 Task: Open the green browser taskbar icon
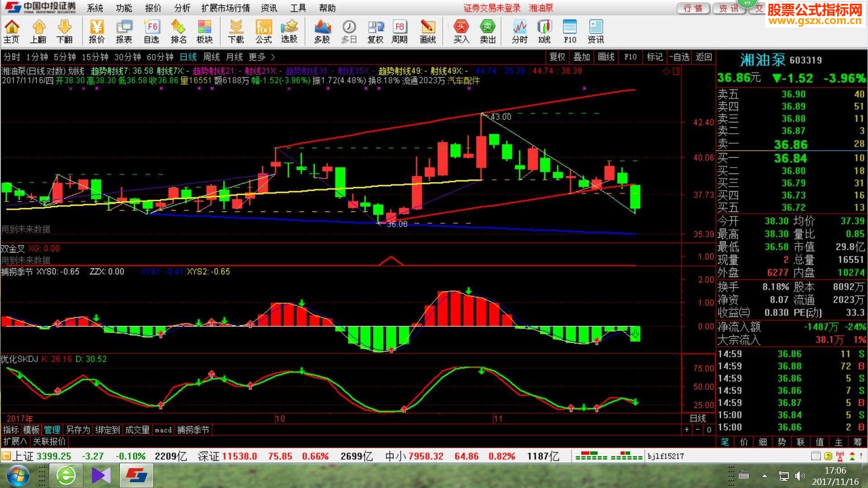(x=66, y=475)
